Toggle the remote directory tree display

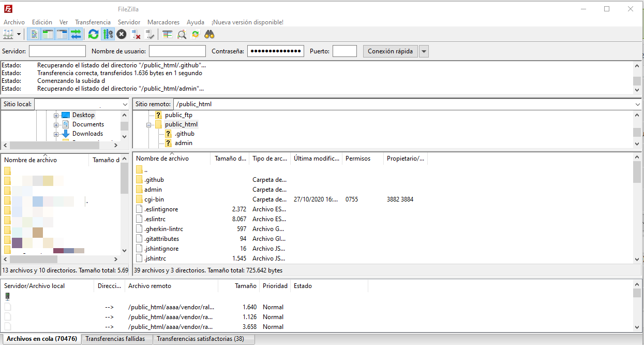pos(62,34)
